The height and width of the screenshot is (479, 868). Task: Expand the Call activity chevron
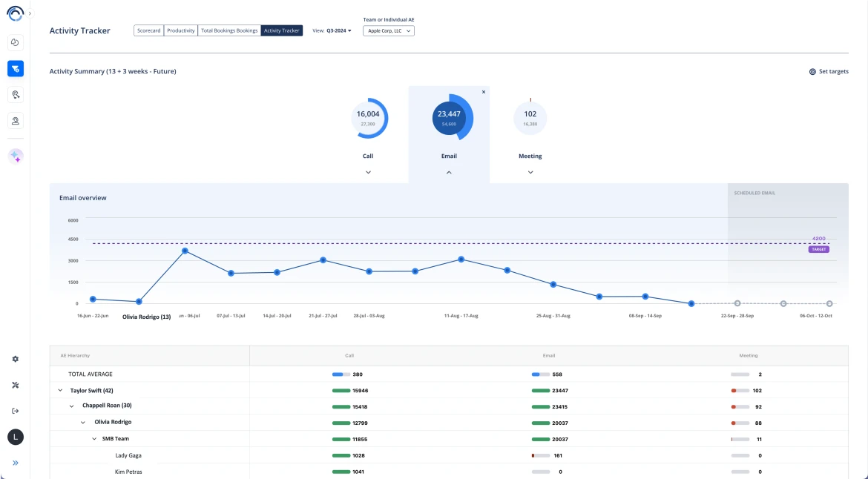[368, 172]
